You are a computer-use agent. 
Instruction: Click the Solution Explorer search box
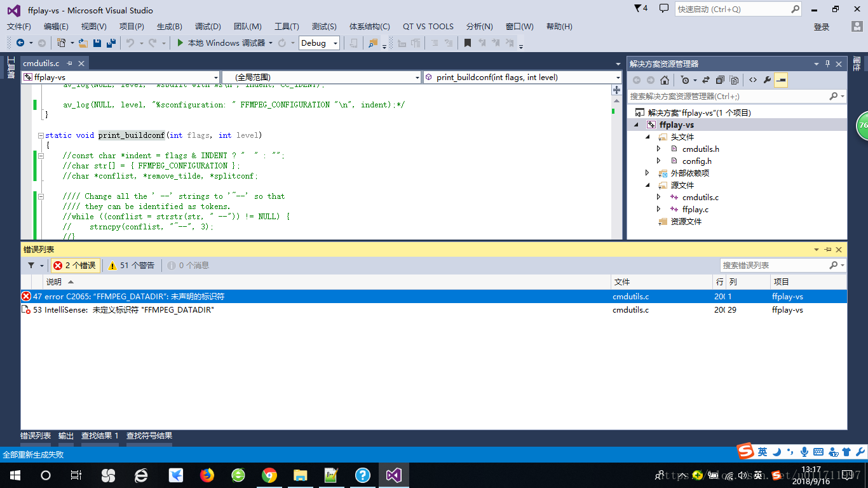click(728, 97)
